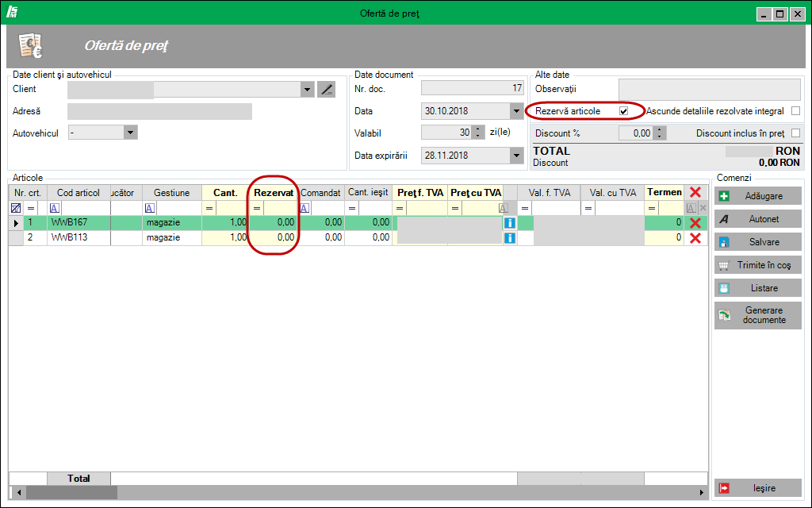The width and height of the screenshot is (812, 508).
Task: Click the edit client pencil icon
Action: pos(326,90)
